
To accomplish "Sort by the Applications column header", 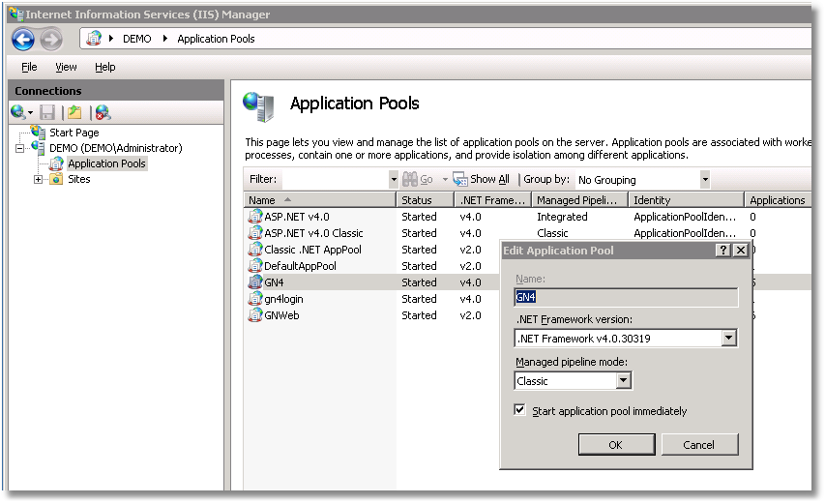I will click(777, 200).
